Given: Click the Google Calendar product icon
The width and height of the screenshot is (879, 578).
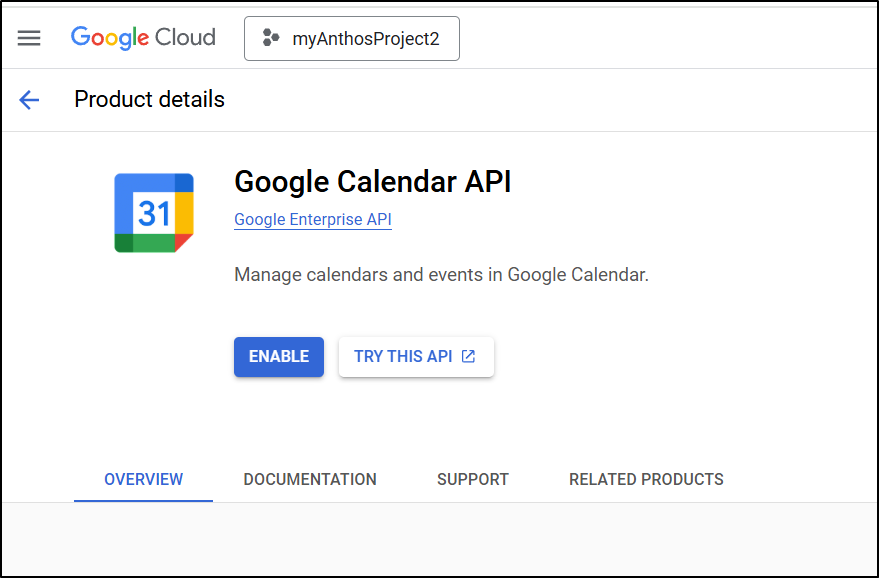Looking at the screenshot, I should (154, 213).
